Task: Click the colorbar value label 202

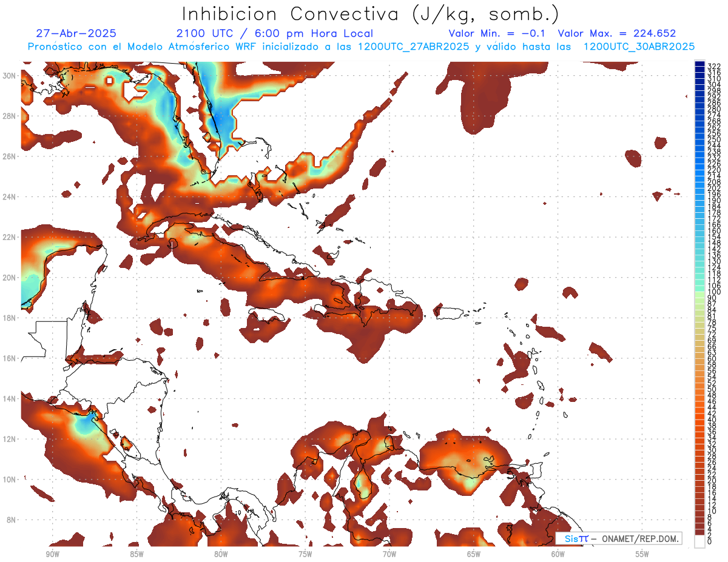Action: click(713, 188)
